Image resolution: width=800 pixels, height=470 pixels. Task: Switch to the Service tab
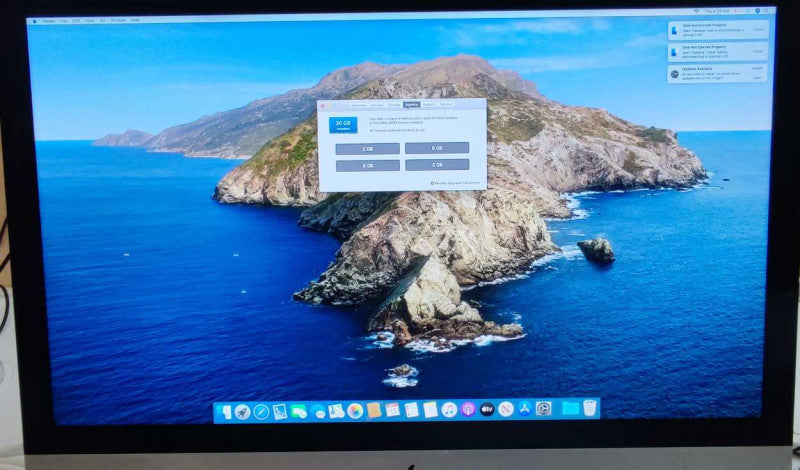pos(446,104)
